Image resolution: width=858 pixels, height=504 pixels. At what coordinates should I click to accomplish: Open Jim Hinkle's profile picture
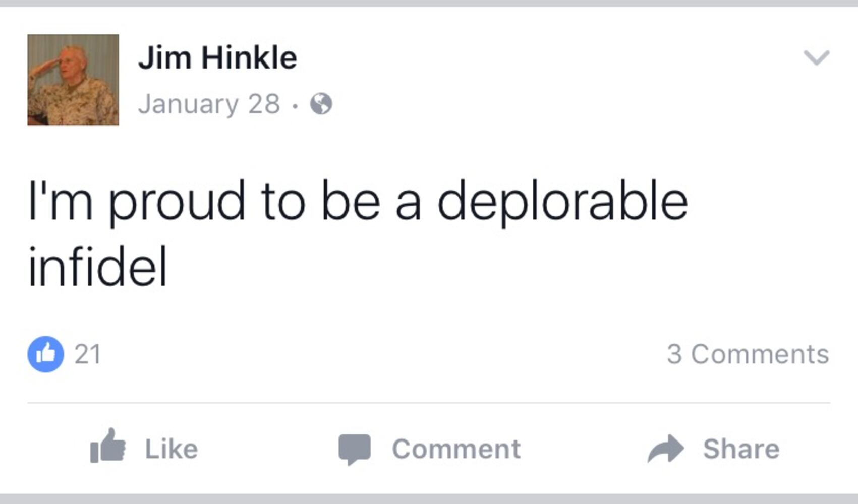pos(73,80)
